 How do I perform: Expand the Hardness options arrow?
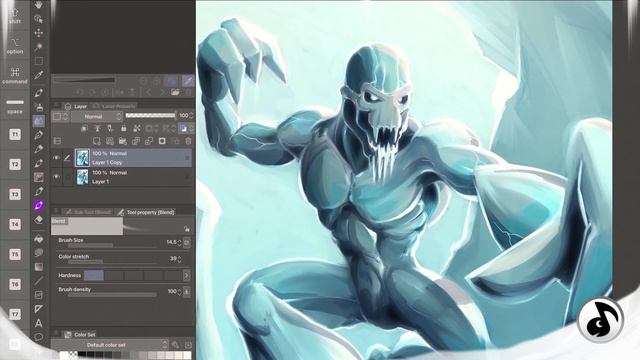(187, 276)
